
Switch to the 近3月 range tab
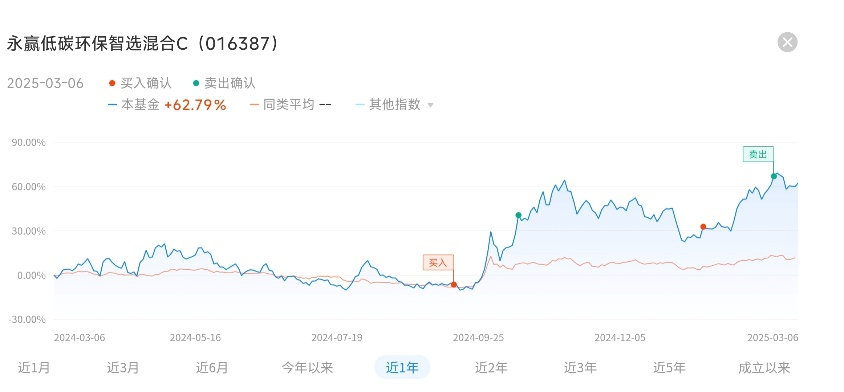click(x=123, y=368)
